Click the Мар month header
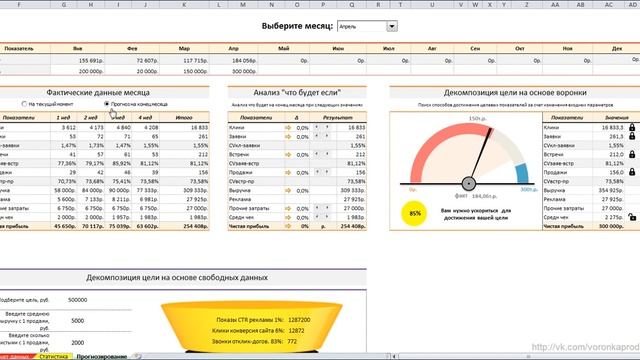This screenshot has width=640, height=360. point(184,48)
